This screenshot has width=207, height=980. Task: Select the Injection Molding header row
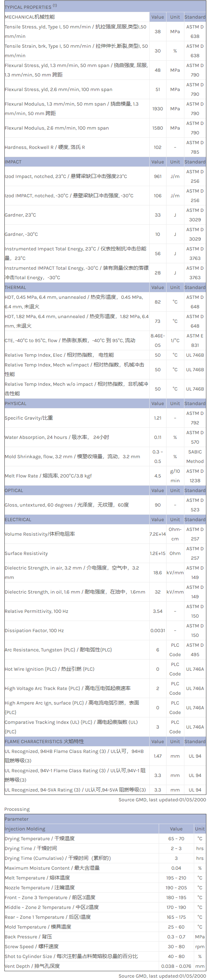coord(25,829)
